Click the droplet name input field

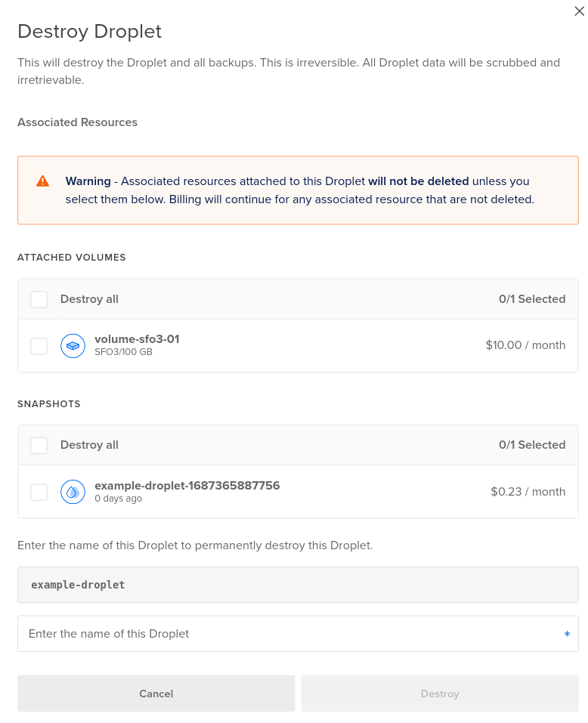tap(298, 634)
